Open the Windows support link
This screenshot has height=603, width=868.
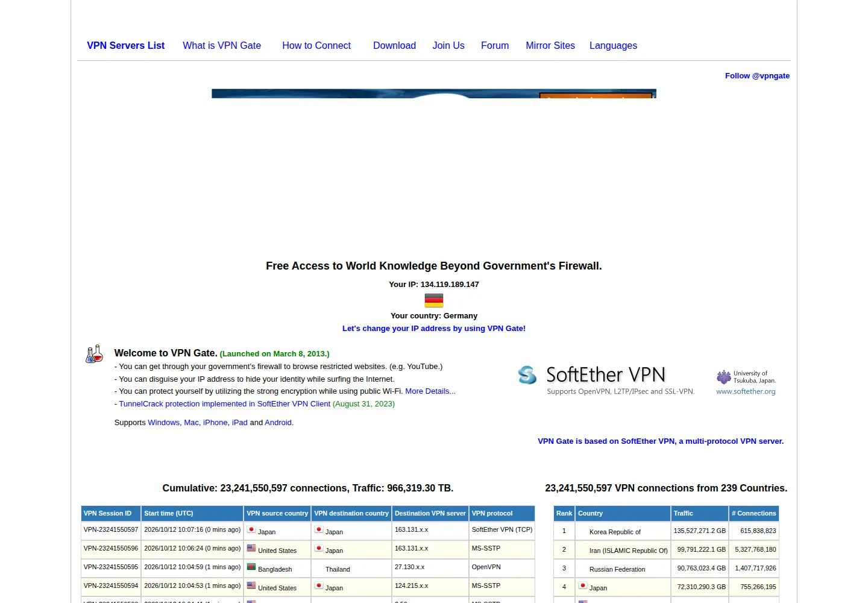(x=164, y=423)
